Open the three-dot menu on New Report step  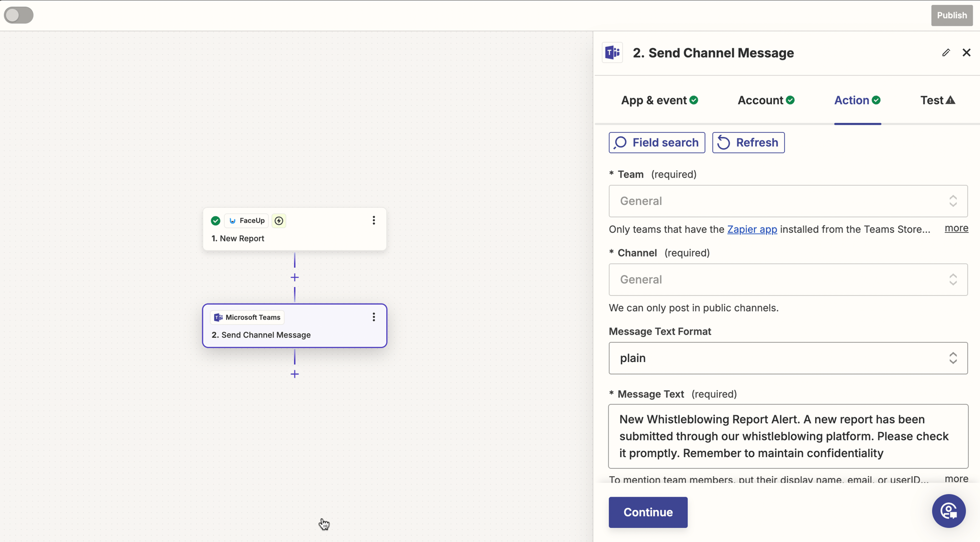373,221
